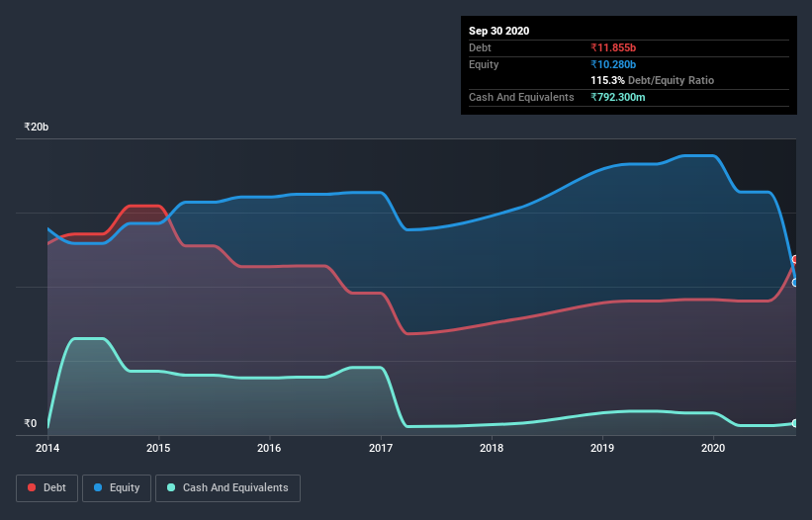Viewport: 812px width, 520px height.
Task: Toggle Cash And Equivalents legend button
Action: click(x=227, y=488)
